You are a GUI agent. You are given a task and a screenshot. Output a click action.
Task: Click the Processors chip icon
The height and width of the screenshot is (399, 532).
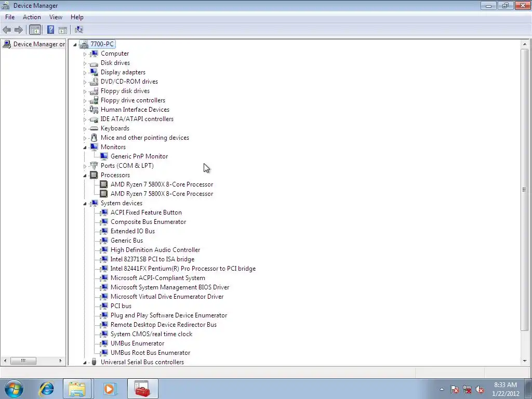[x=94, y=175]
